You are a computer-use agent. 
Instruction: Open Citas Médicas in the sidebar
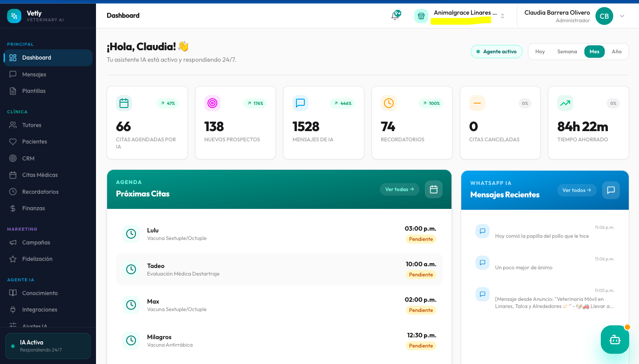pos(48,175)
